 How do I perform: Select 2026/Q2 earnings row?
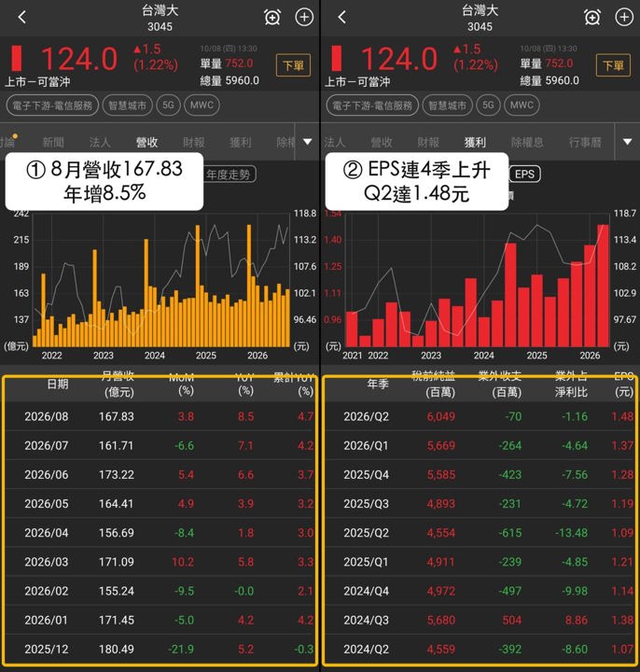click(480, 416)
